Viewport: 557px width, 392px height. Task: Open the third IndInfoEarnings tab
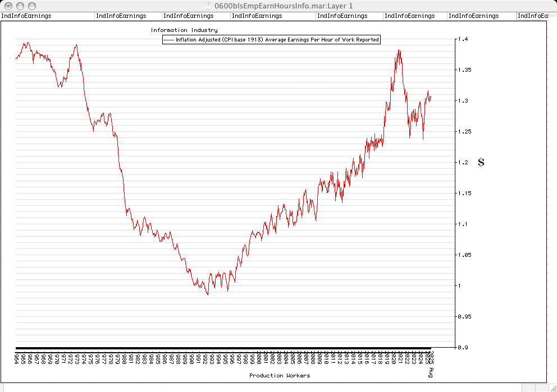click(x=188, y=16)
